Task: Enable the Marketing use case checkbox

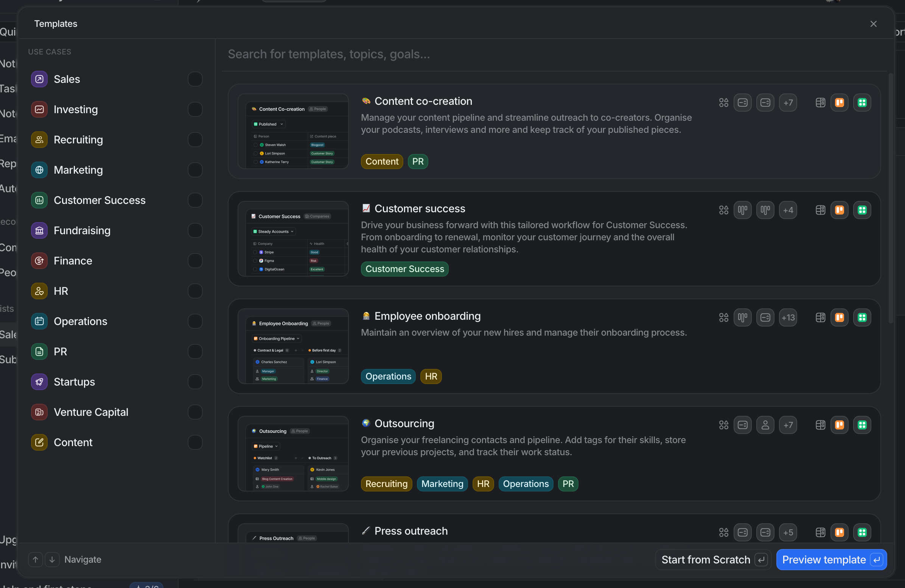Action: [195, 170]
